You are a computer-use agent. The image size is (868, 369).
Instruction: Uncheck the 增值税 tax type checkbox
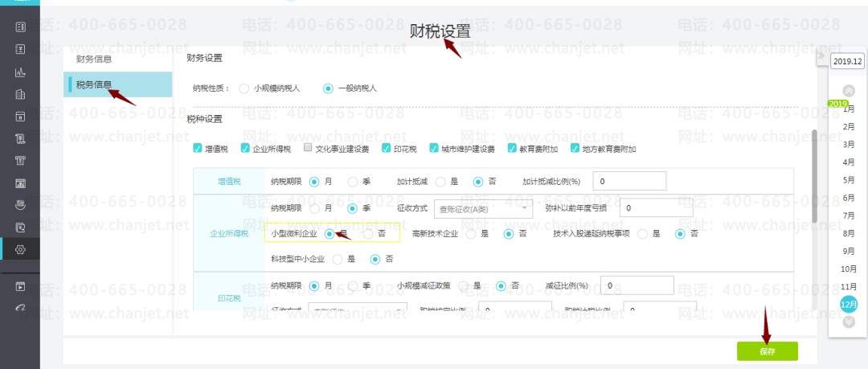pos(197,149)
